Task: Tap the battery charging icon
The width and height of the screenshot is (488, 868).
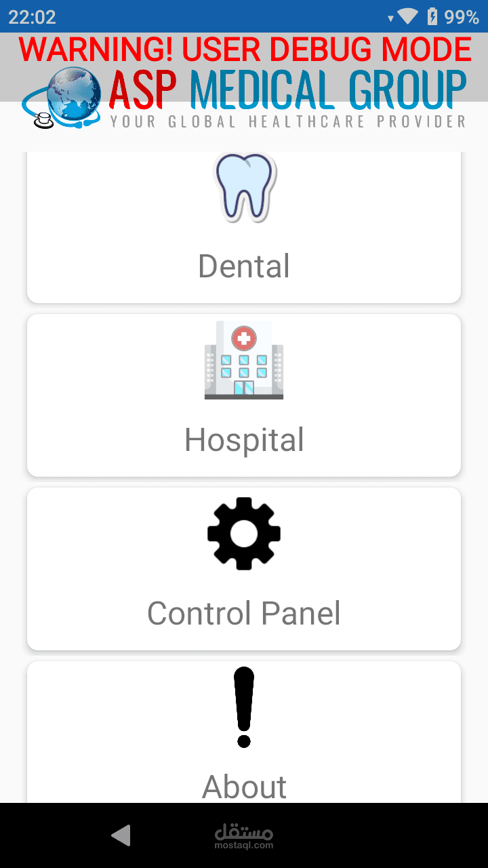Action: tap(433, 16)
